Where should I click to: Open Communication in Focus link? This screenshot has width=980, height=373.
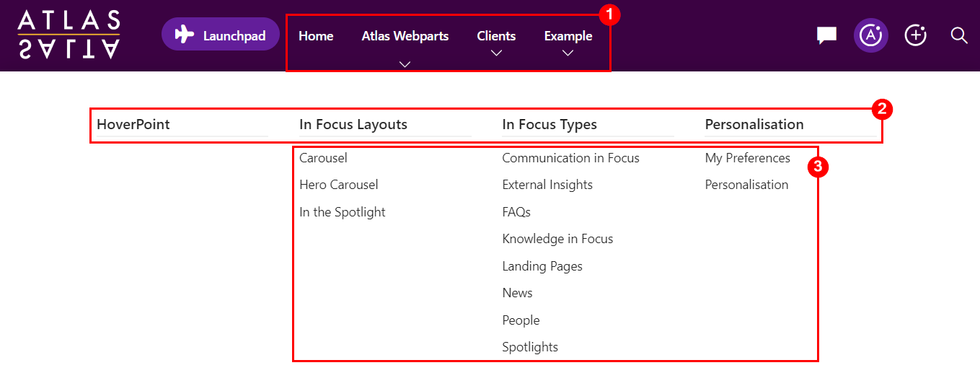570,158
